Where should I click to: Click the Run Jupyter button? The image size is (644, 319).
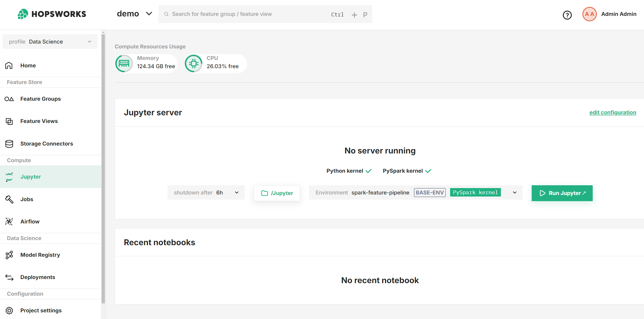[x=562, y=193]
